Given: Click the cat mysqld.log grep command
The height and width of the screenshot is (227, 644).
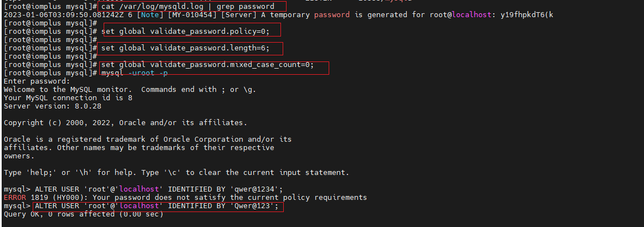Looking at the screenshot, I should coord(187,6).
